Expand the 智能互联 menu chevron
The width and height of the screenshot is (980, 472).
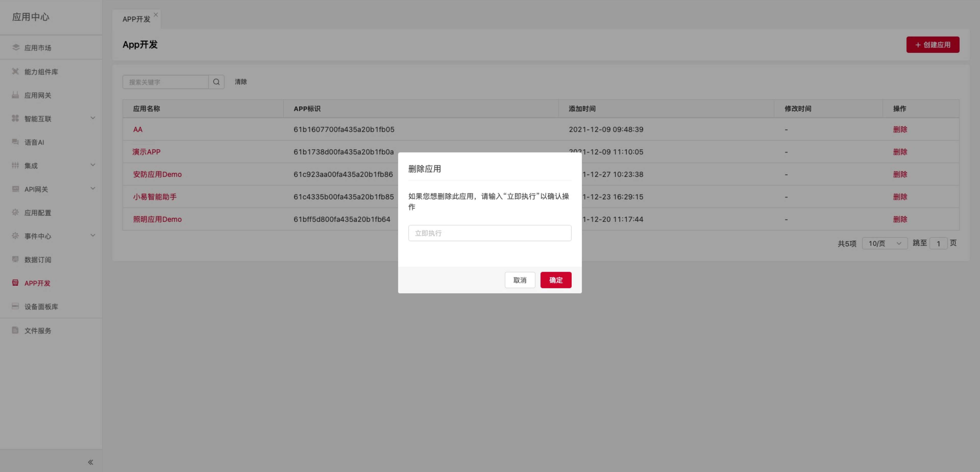93,118
